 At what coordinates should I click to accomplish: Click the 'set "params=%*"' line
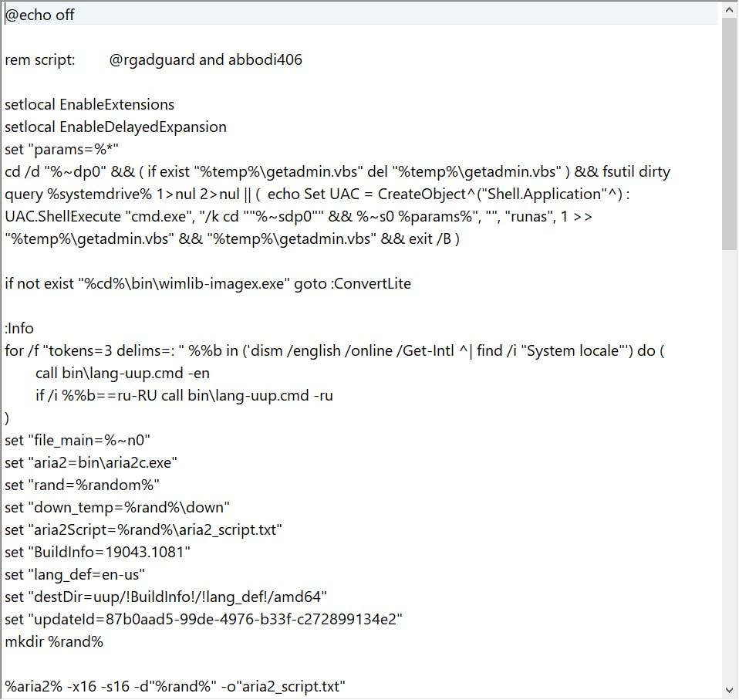(x=61, y=150)
